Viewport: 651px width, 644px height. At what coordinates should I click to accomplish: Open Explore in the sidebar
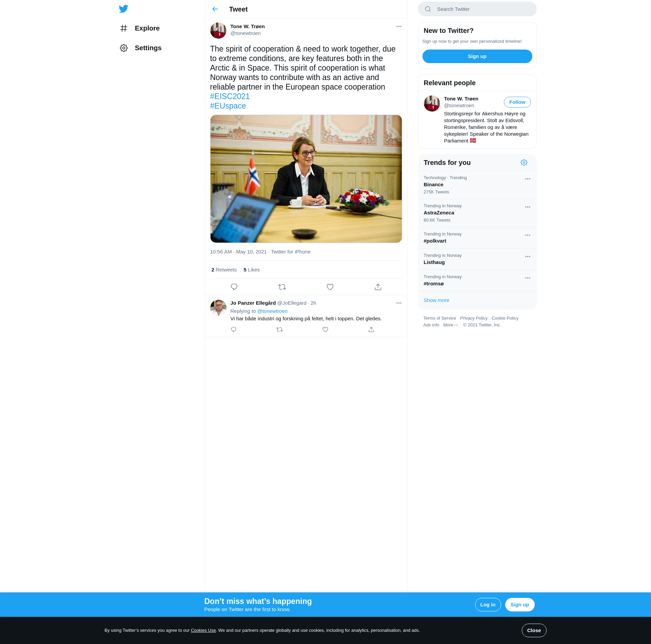[x=140, y=28]
